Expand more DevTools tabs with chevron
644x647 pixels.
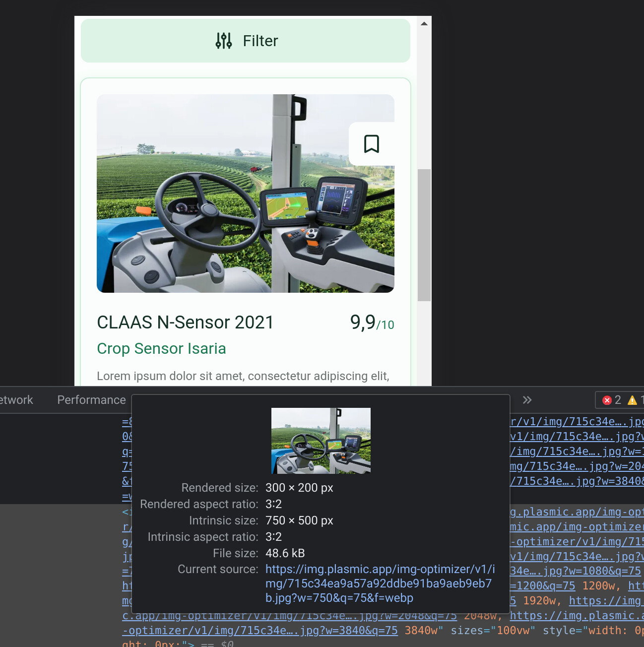[527, 400]
